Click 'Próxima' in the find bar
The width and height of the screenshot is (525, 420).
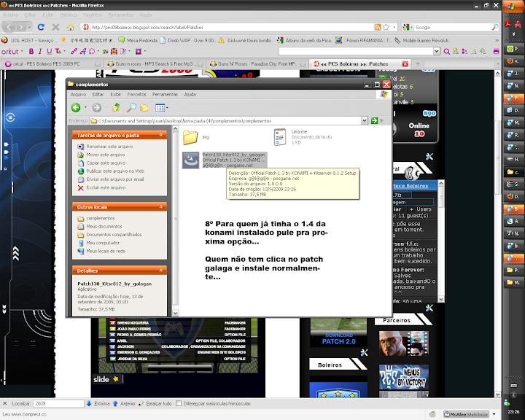pos(98,403)
